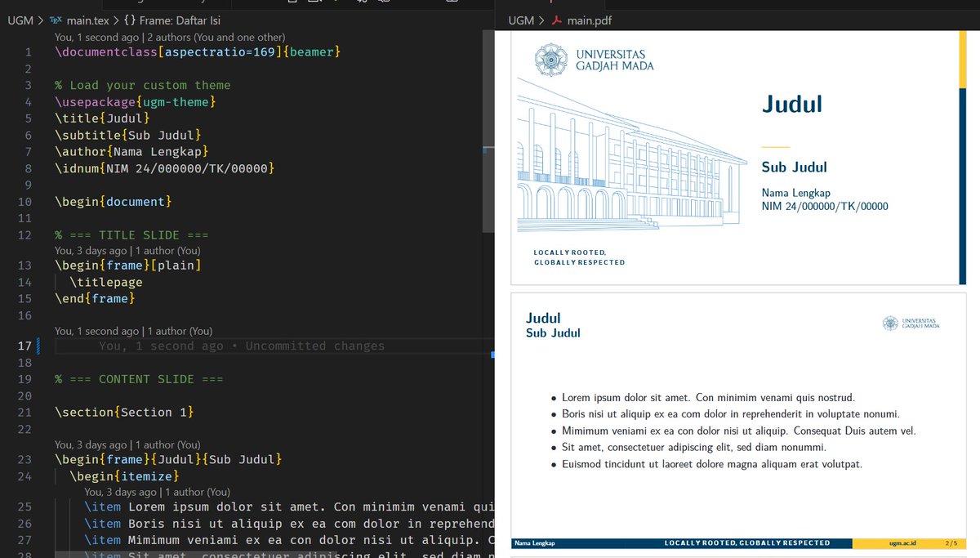Click the large 'Judul' title on the PDF title slide

(791, 104)
